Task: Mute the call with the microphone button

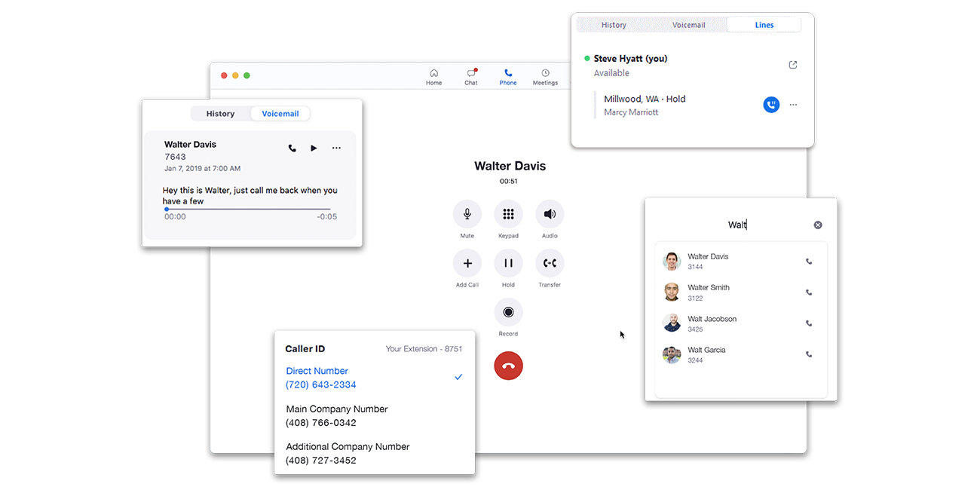Action: coord(467,214)
